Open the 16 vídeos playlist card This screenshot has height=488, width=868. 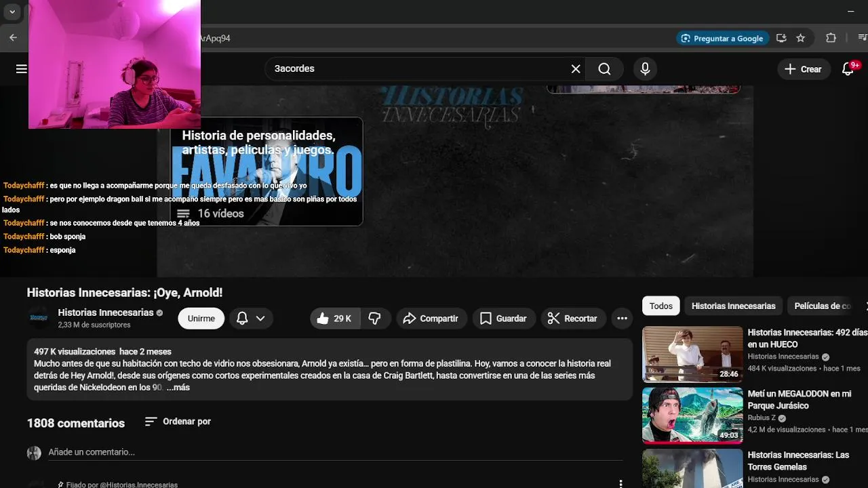click(x=267, y=172)
